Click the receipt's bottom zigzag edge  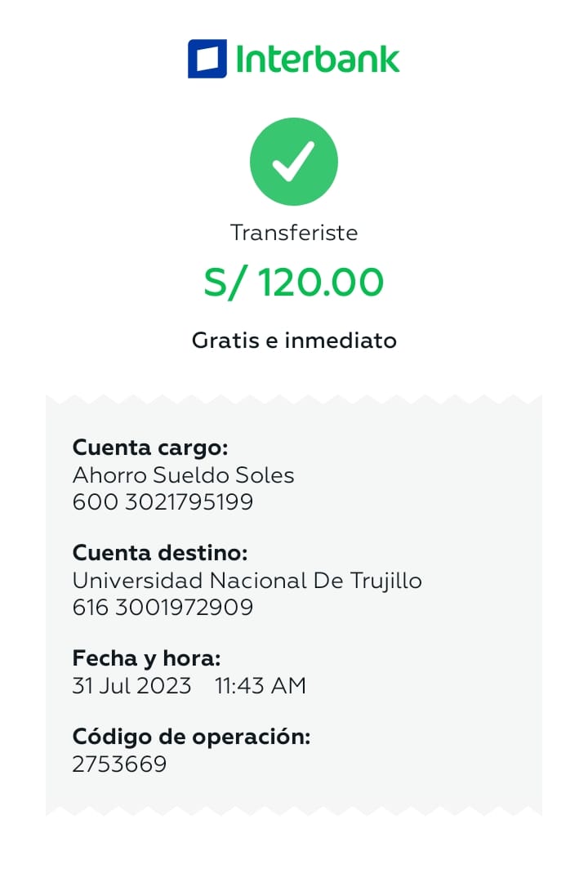tap(294, 810)
